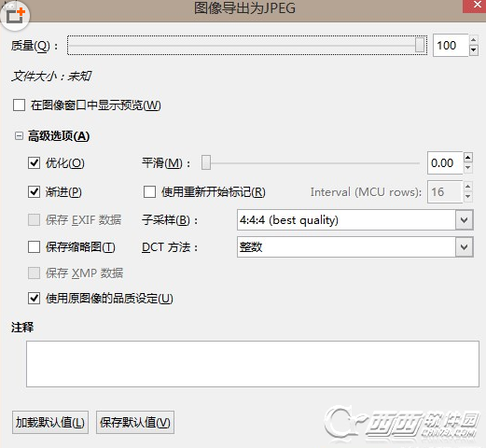Collapse the 高级选项 advanced options section
The height and width of the screenshot is (448, 486).
(x=19, y=136)
